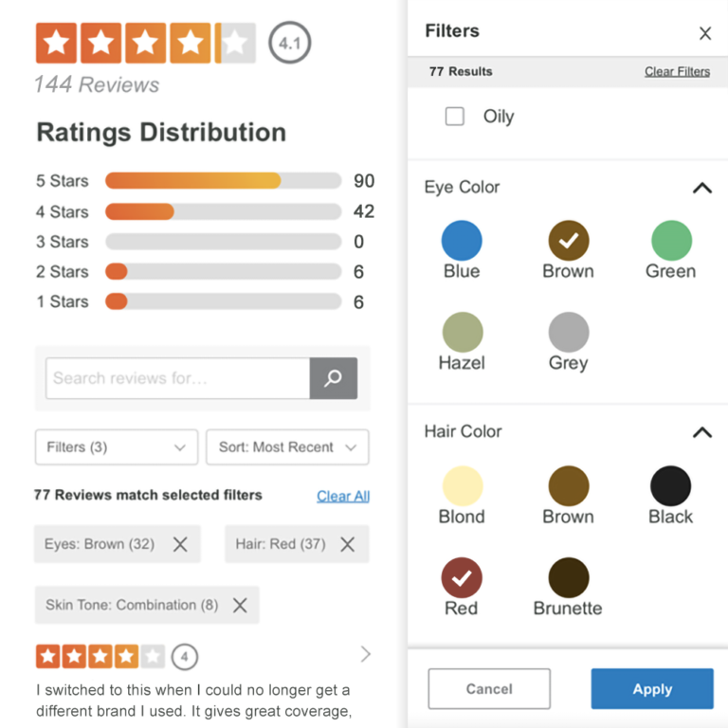Open the Sort: Most Recent dropdown
Screen dimensions: 728x728
(x=287, y=446)
